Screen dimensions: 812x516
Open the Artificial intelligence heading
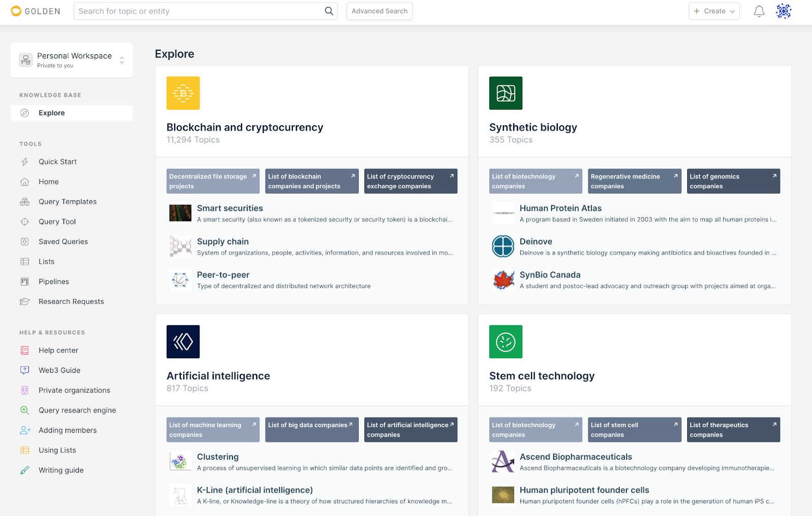pos(218,376)
